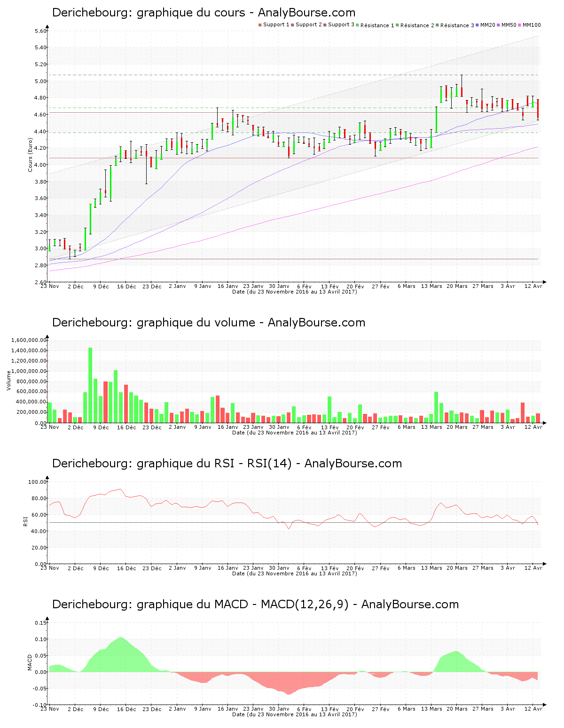
Task: Click the tallest green bar in volume chart
Action: tap(90, 385)
